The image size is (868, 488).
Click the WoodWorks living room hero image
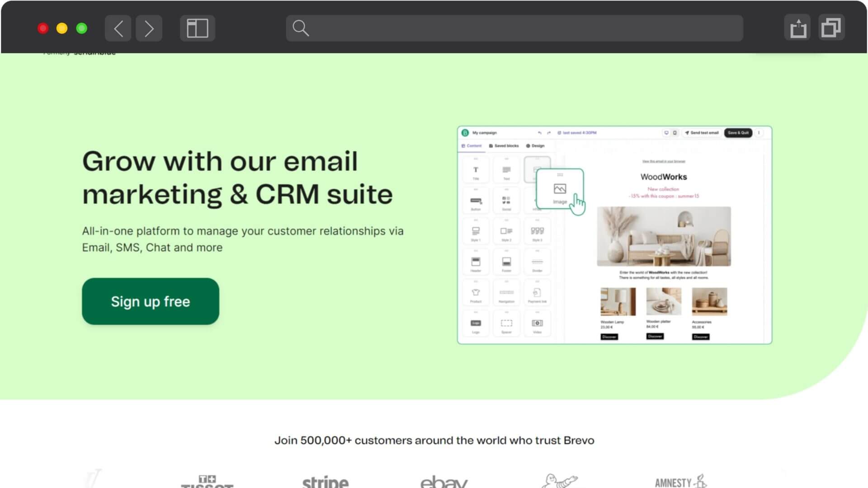tap(664, 236)
